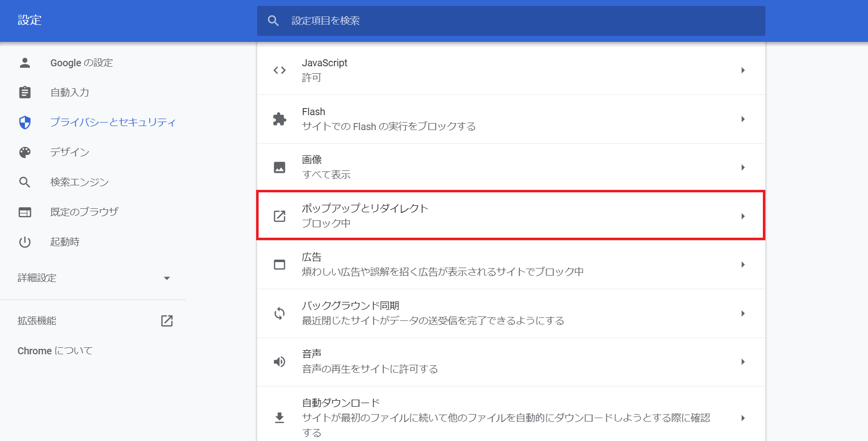The image size is (868, 441).
Task: Open JavaScript settings via right arrow
Action: pos(742,70)
